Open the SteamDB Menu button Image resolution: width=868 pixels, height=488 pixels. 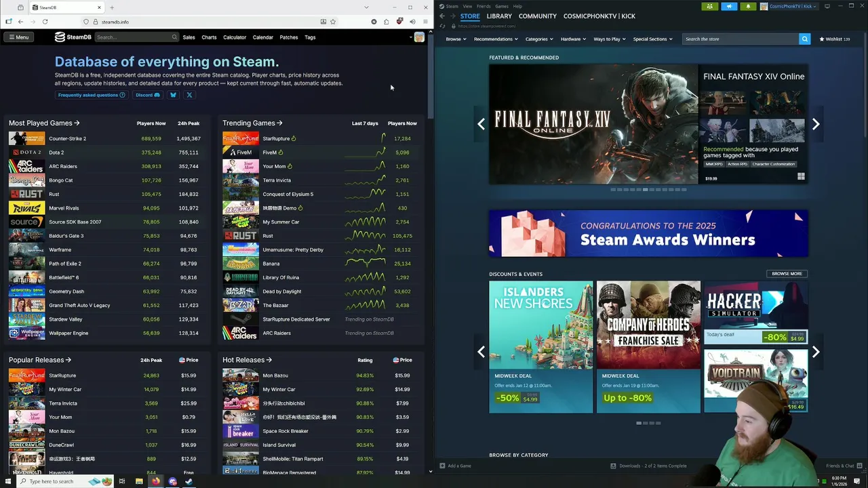(x=18, y=37)
